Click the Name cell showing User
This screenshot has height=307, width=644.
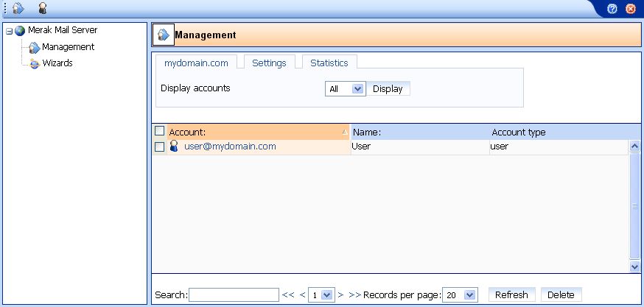click(x=420, y=147)
